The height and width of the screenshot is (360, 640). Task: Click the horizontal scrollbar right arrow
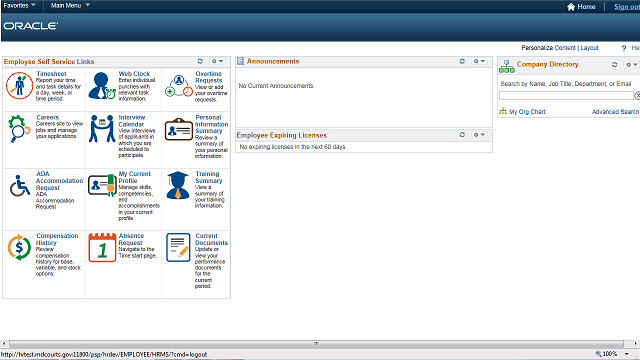pyautogui.click(x=636, y=344)
